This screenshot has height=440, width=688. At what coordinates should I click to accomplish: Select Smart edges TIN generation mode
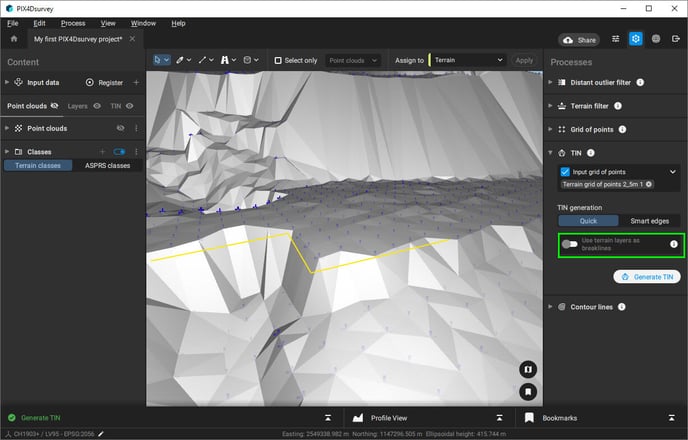click(x=649, y=221)
